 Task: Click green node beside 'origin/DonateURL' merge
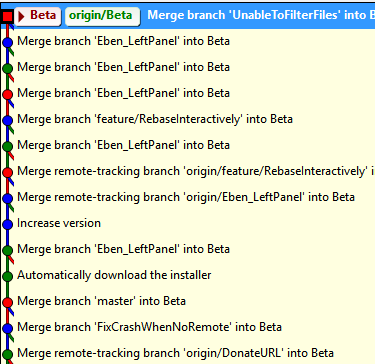click(x=7, y=354)
